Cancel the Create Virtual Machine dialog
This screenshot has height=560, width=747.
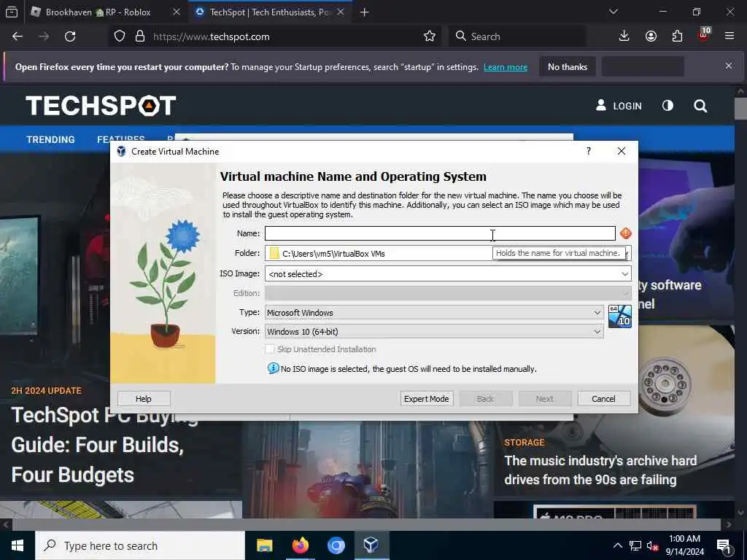point(603,399)
